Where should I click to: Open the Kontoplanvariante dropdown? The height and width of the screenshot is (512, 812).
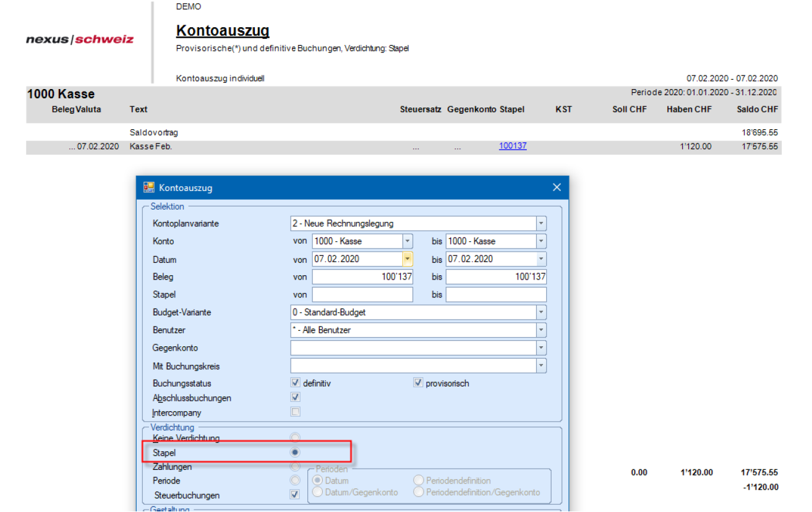541,224
